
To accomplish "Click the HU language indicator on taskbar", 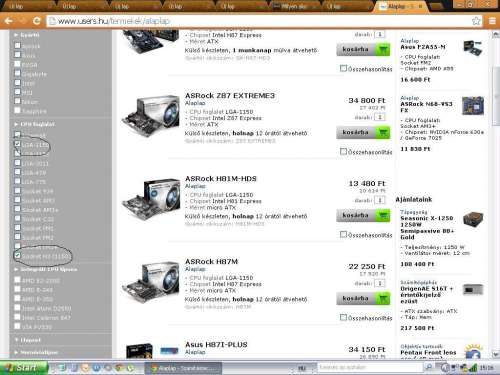I will tap(301, 368).
